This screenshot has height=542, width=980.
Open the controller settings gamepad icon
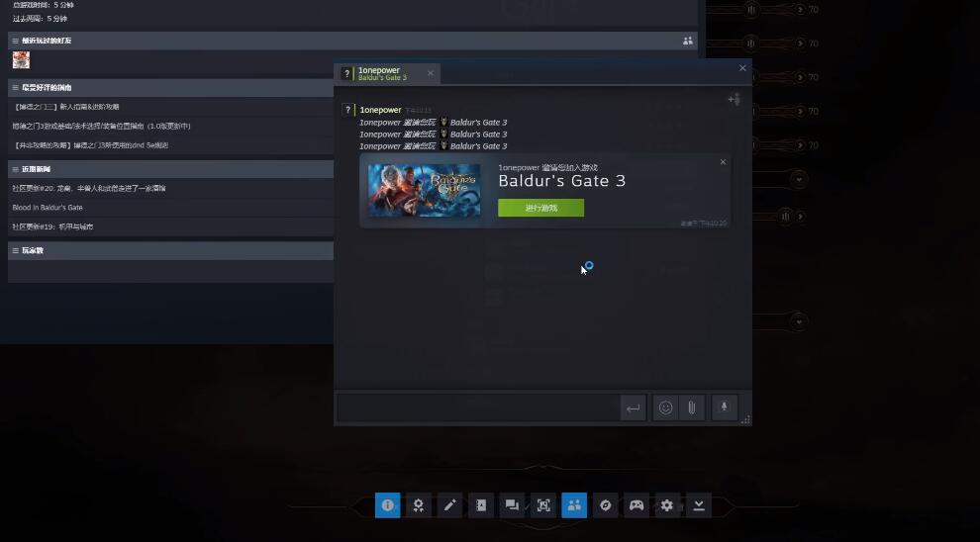click(x=637, y=505)
